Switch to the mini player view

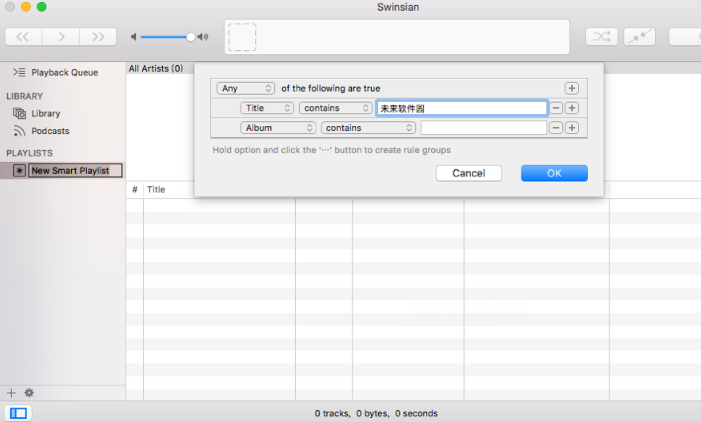[639, 37]
